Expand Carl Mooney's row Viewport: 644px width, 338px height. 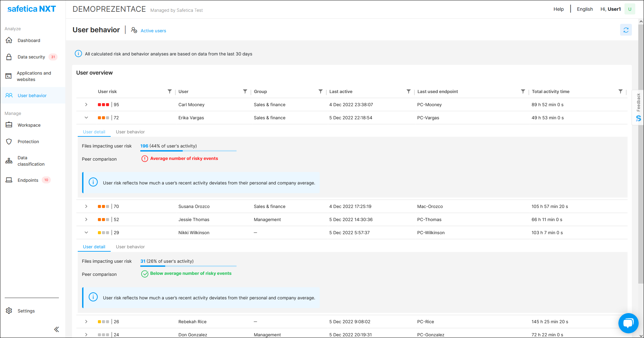click(x=86, y=104)
